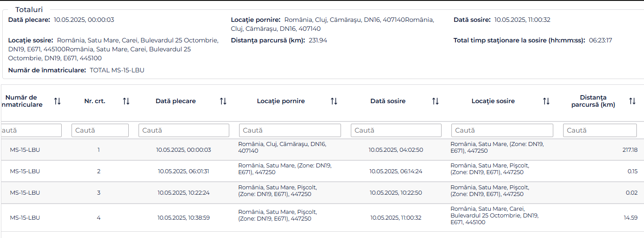644x238 pixels.
Task: Toggle sort on Dată plecare column
Action: click(223, 101)
